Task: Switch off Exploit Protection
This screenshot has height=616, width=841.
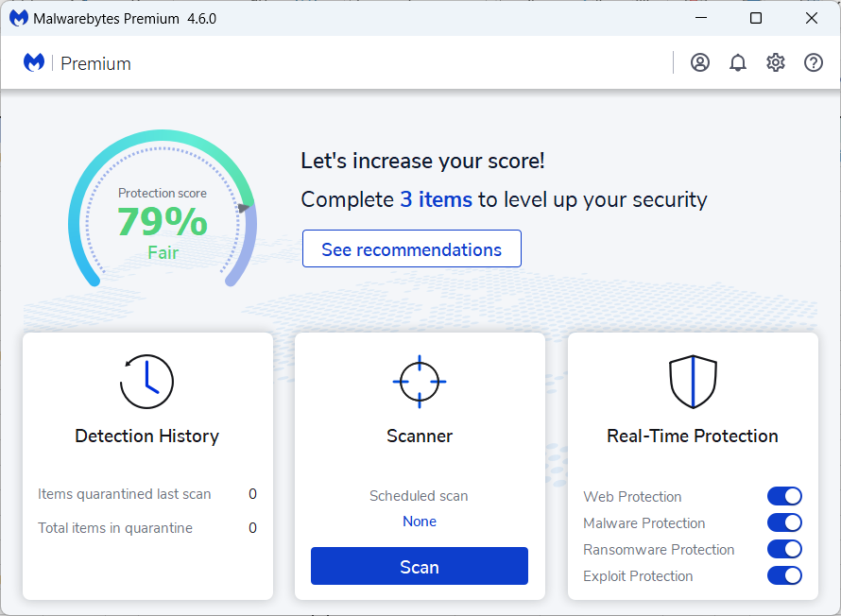Action: point(784,576)
